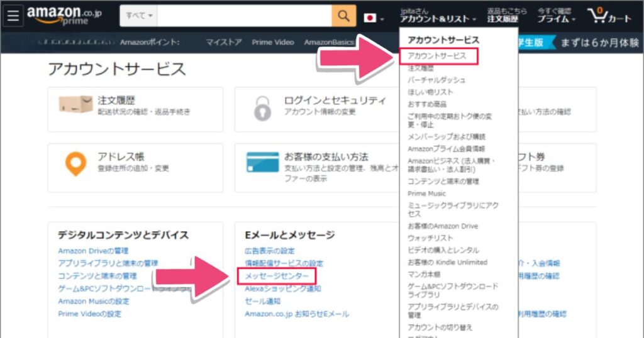Image resolution: width=644 pixels, height=338 pixels.
Task: Select お客様のAmazon Drive in dropdown menu
Action: tap(443, 226)
